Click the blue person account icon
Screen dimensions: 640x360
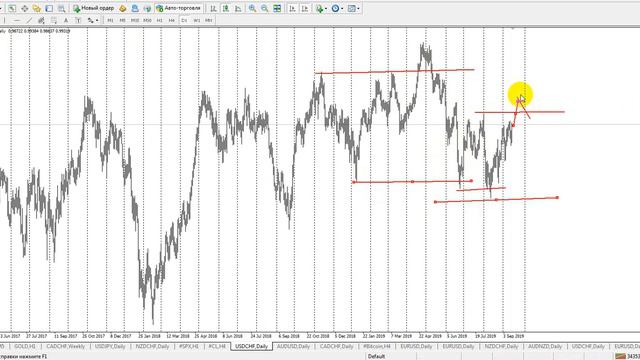pyautogui.click(x=135, y=8)
